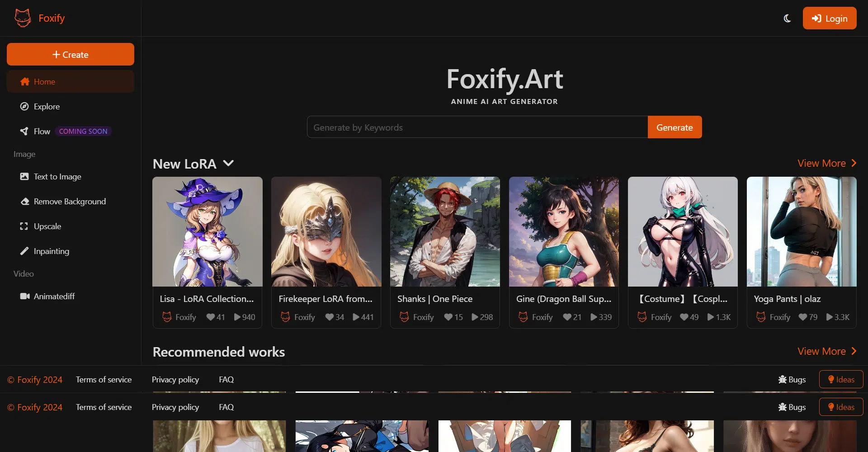
Task: Select the Upscale tool icon
Action: (x=24, y=226)
